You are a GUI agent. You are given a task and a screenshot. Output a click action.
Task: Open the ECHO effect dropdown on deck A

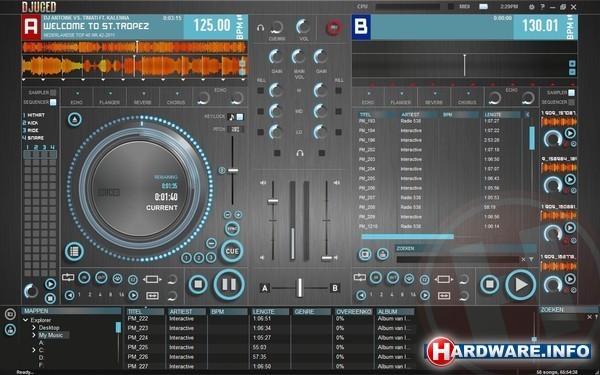tap(77, 93)
